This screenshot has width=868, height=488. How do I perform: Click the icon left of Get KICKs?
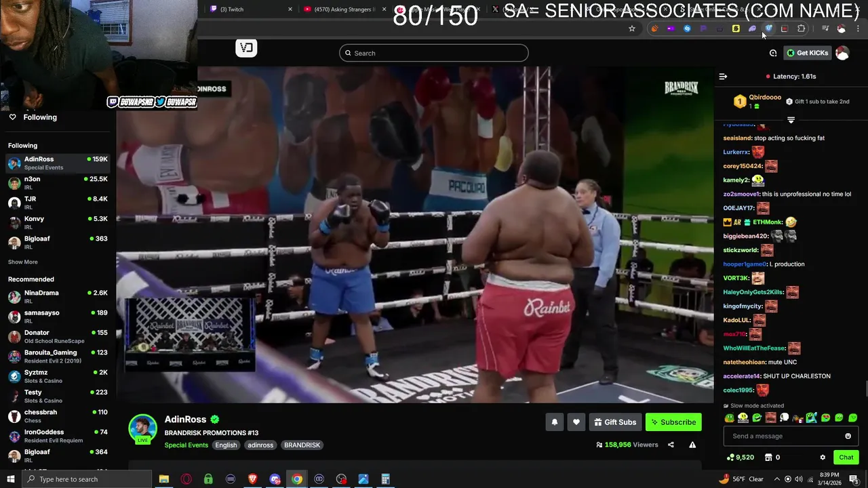coord(773,53)
